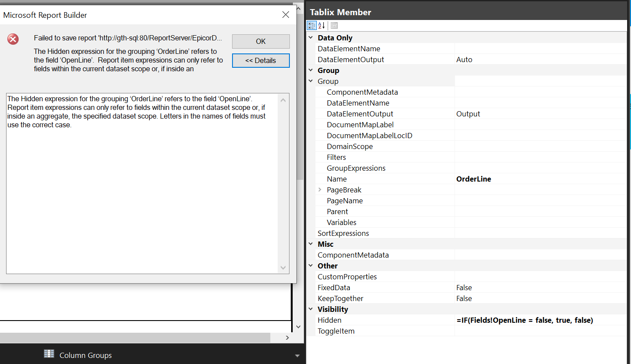This screenshot has width=631, height=364.
Task: Select the Variables property row
Action: click(472, 222)
